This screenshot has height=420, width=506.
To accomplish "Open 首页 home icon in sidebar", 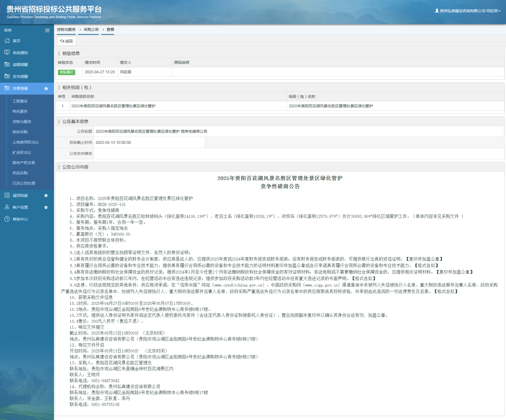I will (x=7, y=40).
